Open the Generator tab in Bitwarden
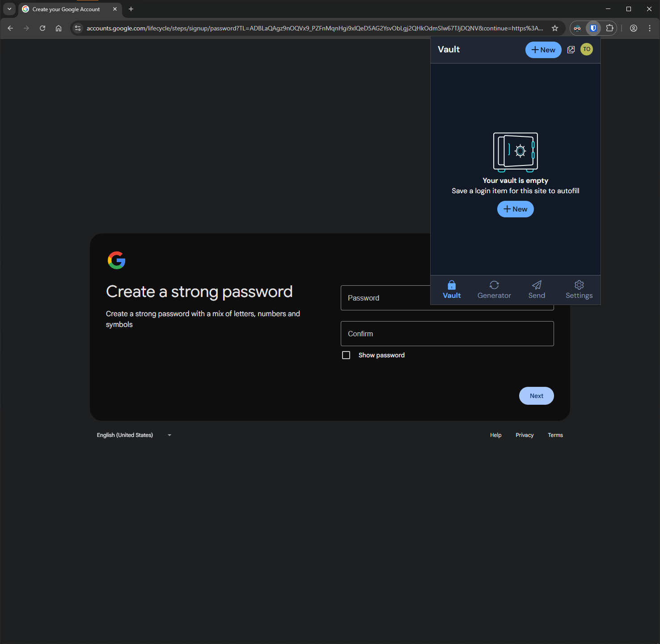 coord(494,289)
